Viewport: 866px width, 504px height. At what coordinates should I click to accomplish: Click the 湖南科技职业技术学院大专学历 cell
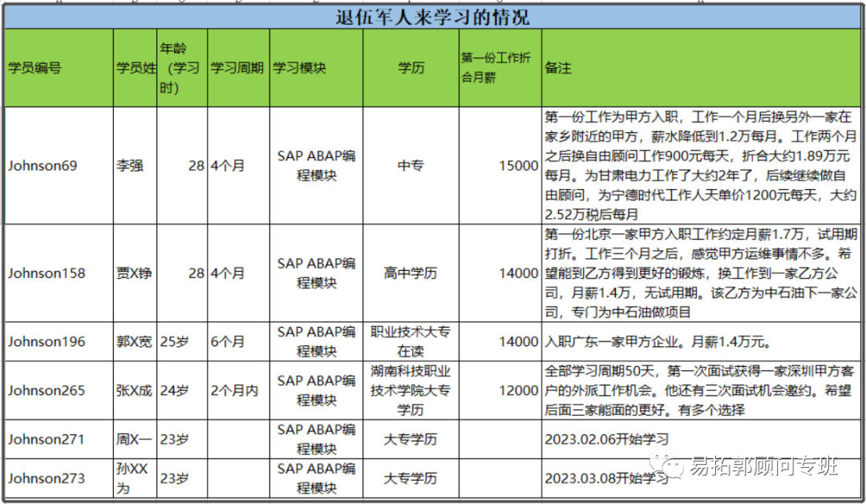tap(411, 390)
